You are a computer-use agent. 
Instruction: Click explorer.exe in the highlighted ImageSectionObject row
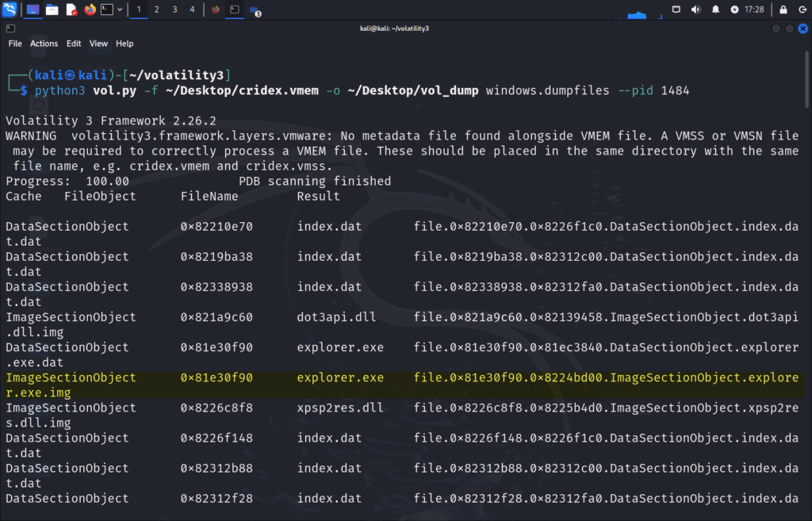(x=340, y=377)
